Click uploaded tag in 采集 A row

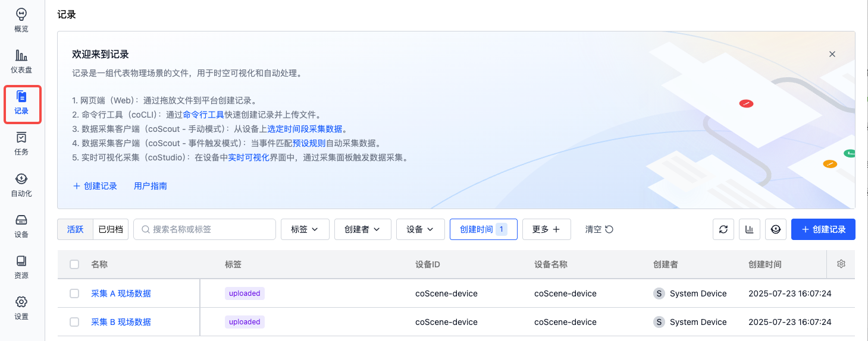point(245,293)
